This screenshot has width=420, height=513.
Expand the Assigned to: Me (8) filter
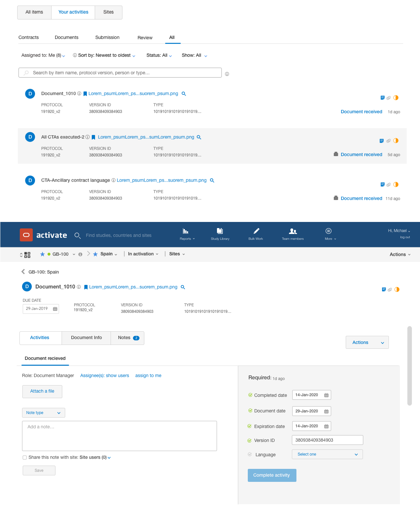43,55
